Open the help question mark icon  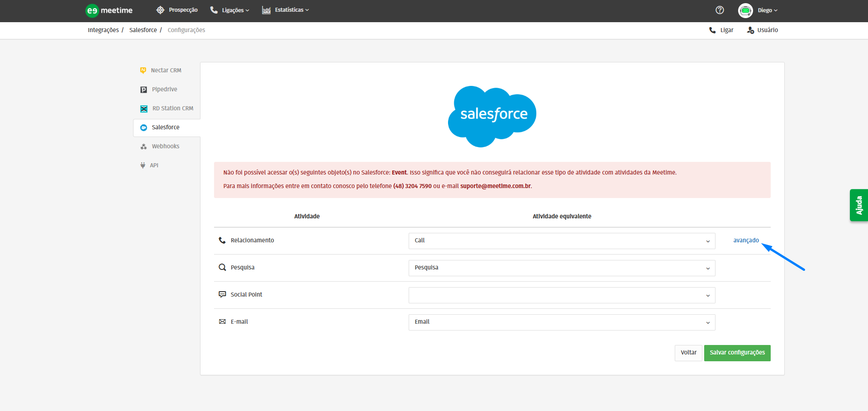pos(720,10)
